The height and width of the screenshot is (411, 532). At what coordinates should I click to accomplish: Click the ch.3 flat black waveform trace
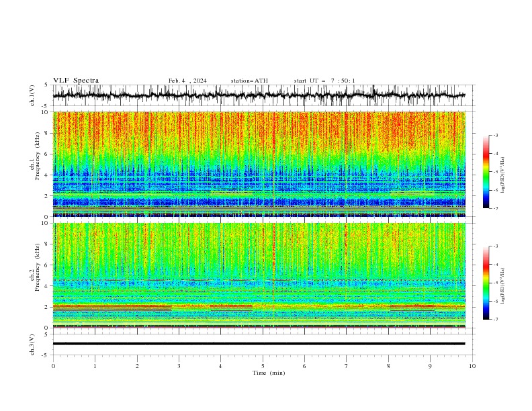(x=259, y=344)
